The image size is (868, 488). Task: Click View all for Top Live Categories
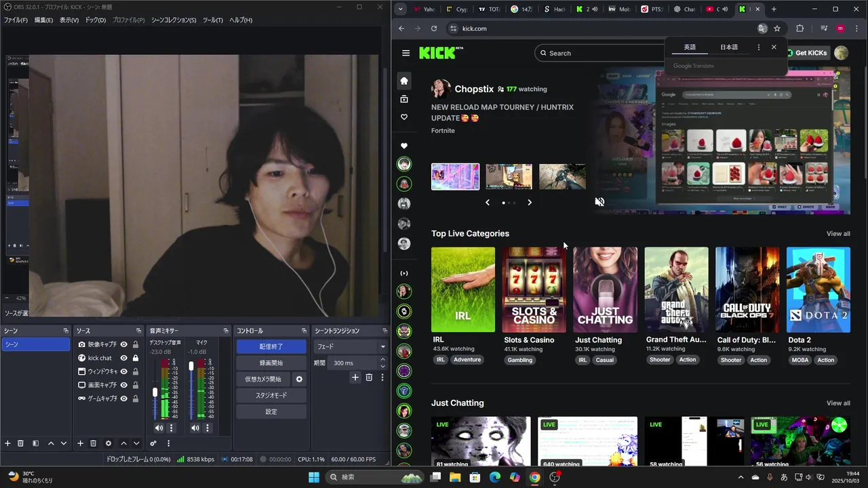click(838, 234)
